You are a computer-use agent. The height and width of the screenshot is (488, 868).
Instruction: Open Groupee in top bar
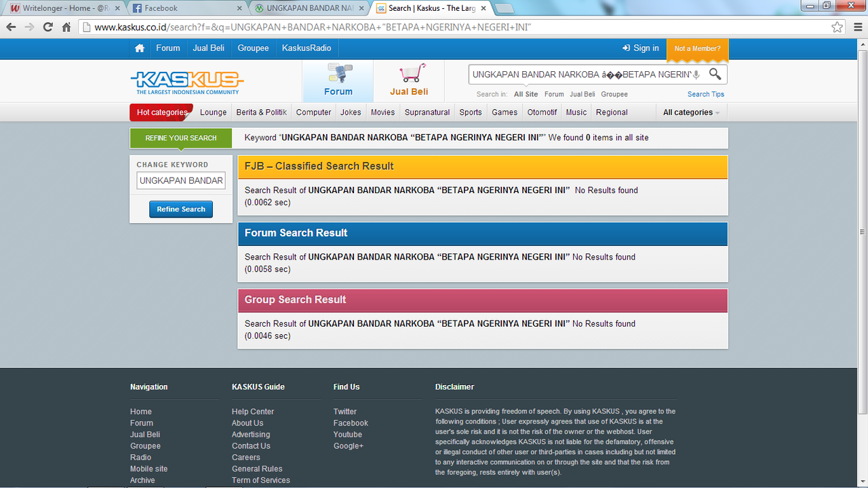253,48
